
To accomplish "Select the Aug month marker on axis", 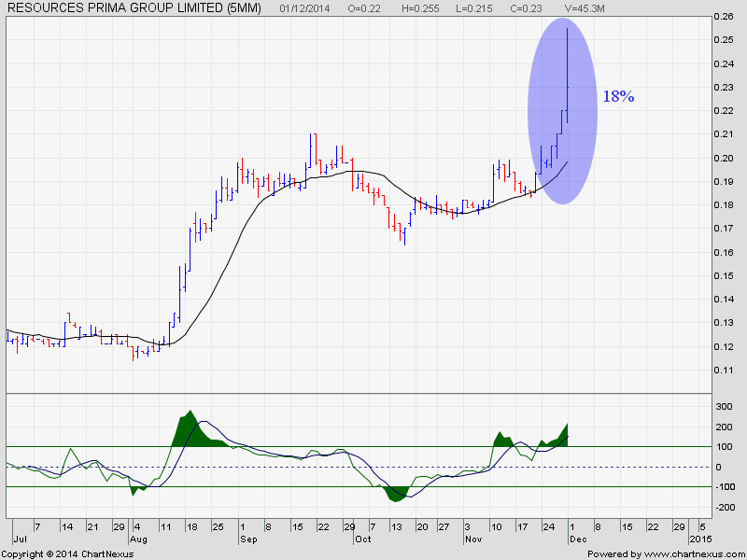I will click(x=138, y=539).
